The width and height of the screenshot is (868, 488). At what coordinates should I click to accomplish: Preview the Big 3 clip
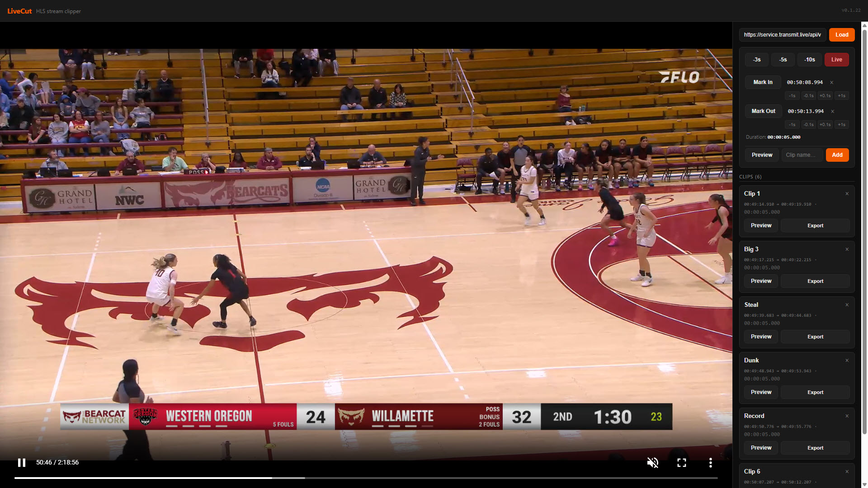(761, 281)
